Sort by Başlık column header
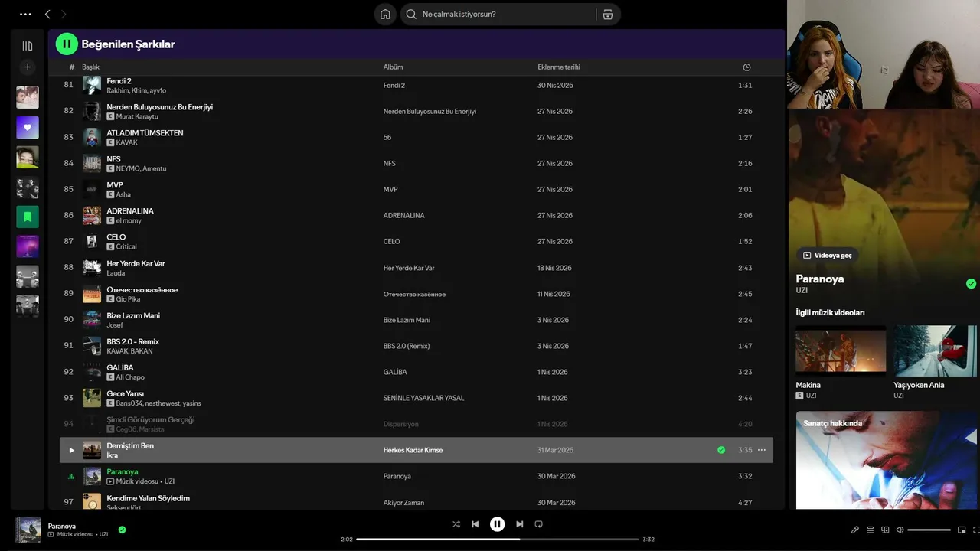980x551 pixels. click(x=91, y=67)
